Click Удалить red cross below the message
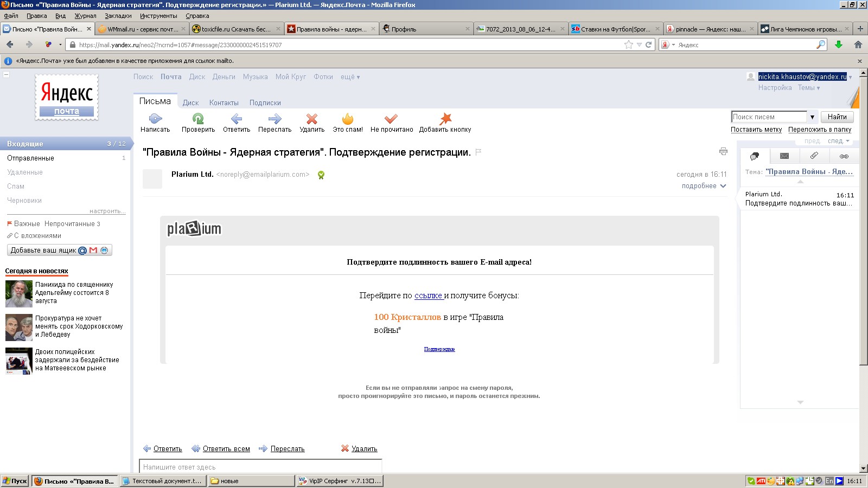 [x=344, y=448]
